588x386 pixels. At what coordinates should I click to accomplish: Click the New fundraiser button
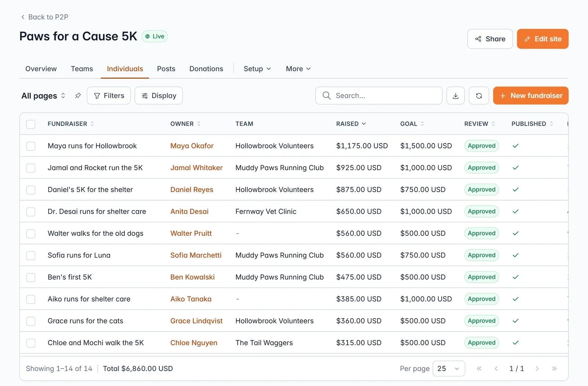pyautogui.click(x=531, y=96)
